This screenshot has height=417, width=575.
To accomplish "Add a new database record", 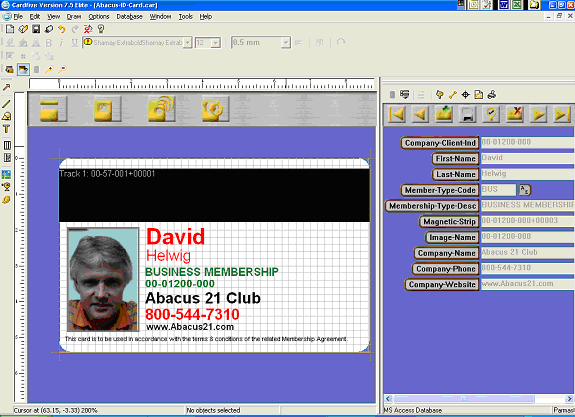I will click(x=444, y=114).
